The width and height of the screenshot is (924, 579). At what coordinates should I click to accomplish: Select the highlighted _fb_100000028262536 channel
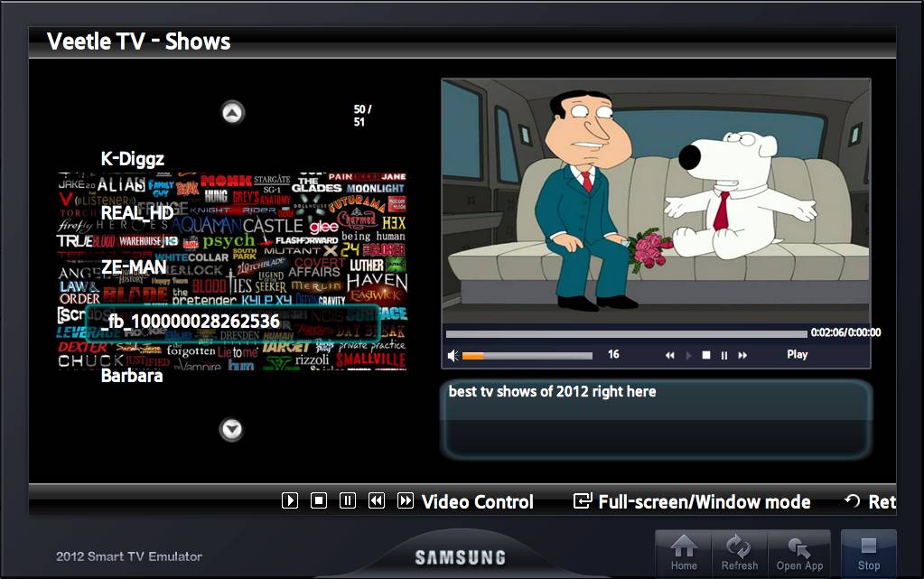191,322
